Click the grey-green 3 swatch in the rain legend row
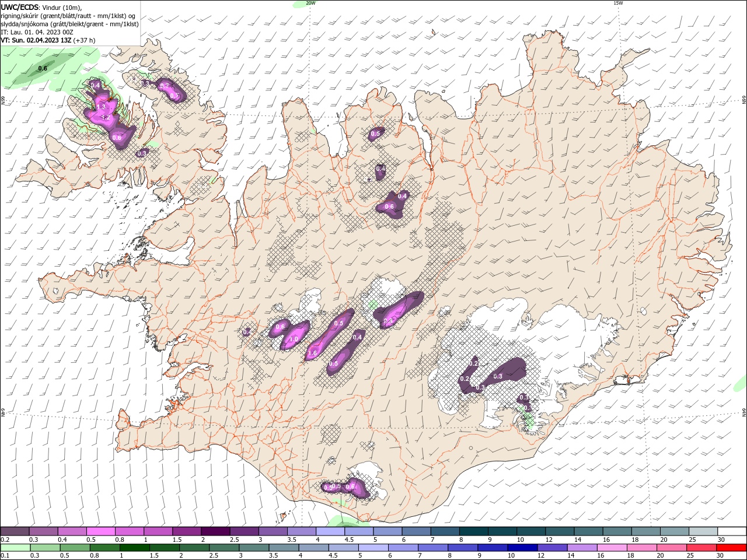The height and width of the screenshot is (560, 747). [253, 548]
